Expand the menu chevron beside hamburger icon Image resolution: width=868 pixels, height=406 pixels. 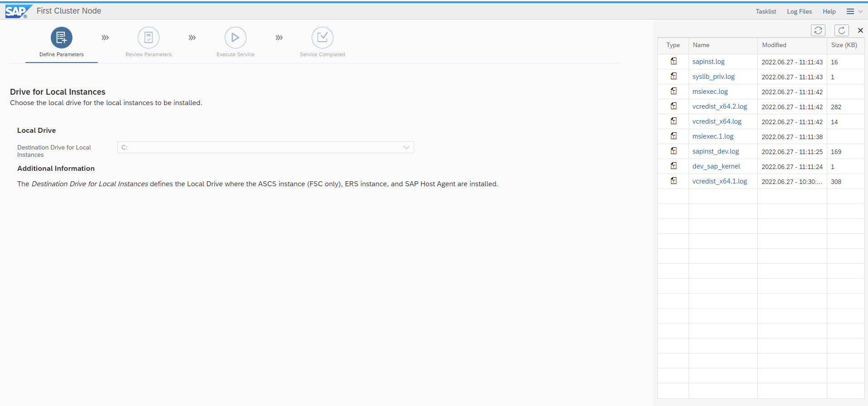point(860,11)
